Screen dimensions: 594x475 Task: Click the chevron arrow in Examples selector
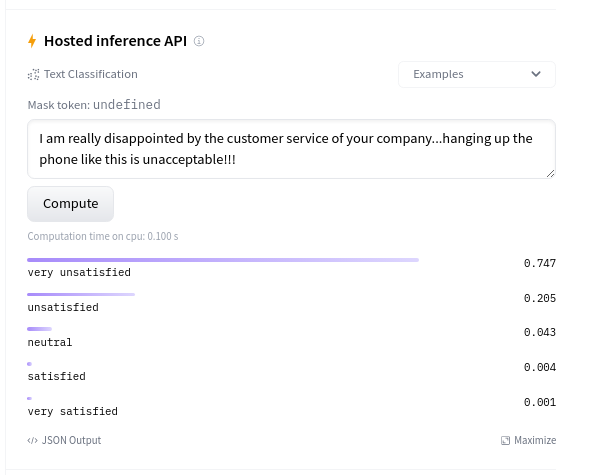click(536, 74)
